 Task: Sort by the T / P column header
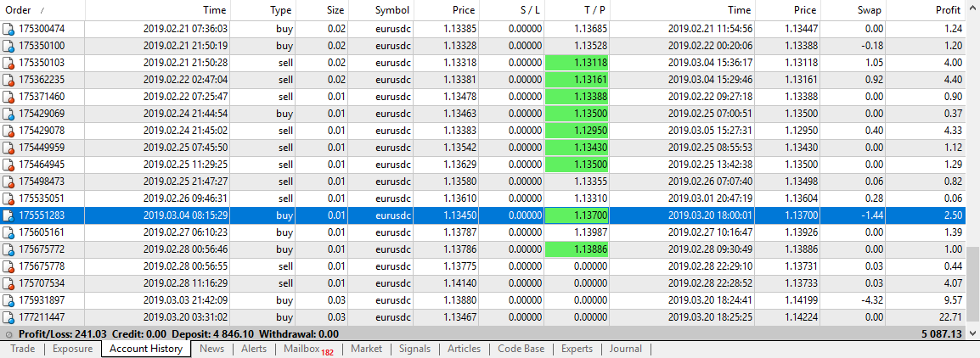click(x=577, y=10)
